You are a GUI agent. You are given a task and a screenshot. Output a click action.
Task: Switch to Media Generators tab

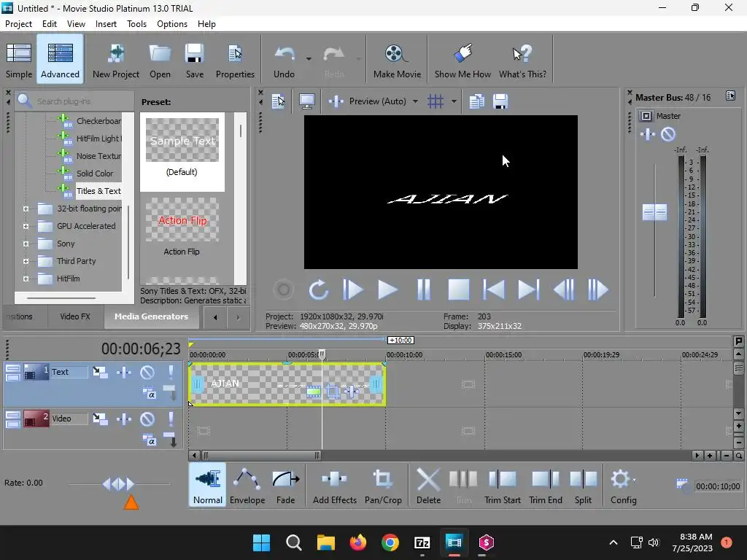pyautogui.click(x=151, y=316)
